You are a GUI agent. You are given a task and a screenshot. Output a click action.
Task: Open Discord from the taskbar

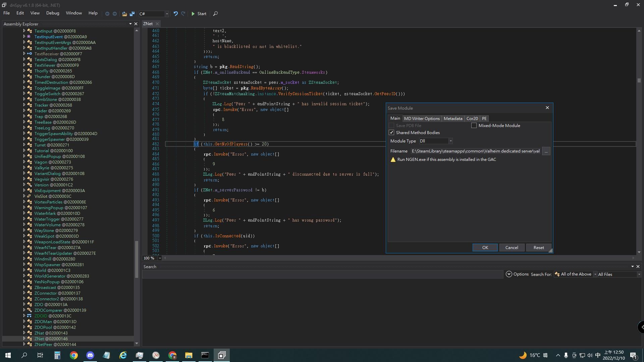point(90,355)
